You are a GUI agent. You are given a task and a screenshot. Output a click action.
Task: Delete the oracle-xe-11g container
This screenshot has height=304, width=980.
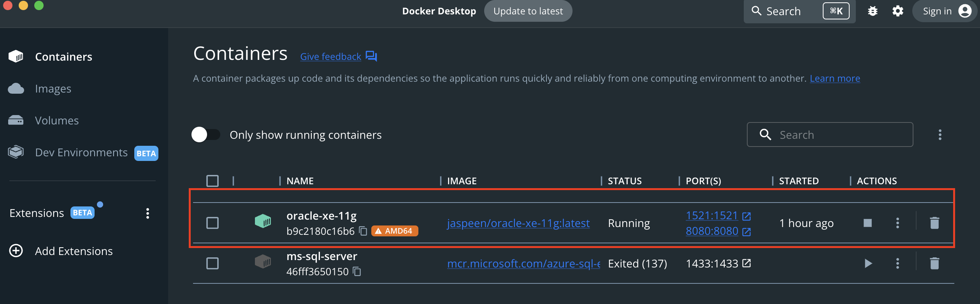point(934,223)
